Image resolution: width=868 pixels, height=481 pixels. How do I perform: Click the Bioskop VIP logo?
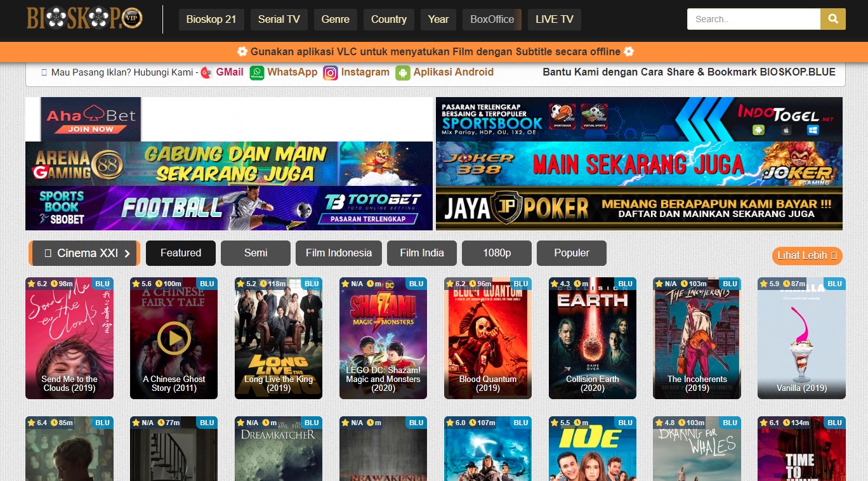click(84, 18)
